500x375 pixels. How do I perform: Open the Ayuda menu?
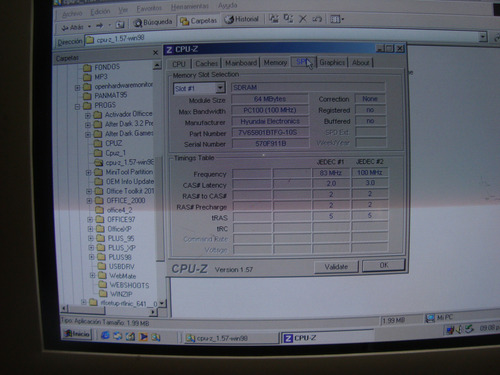228,5
